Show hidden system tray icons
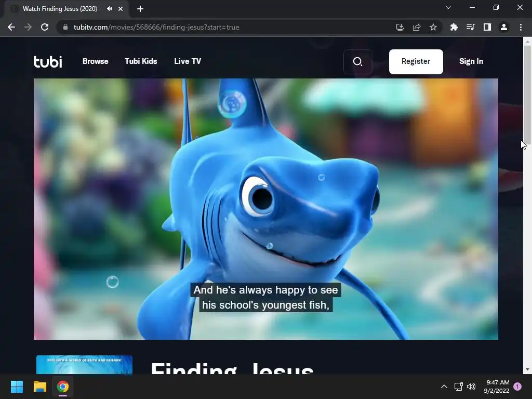The height and width of the screenshot is (399, 532). 444,387
